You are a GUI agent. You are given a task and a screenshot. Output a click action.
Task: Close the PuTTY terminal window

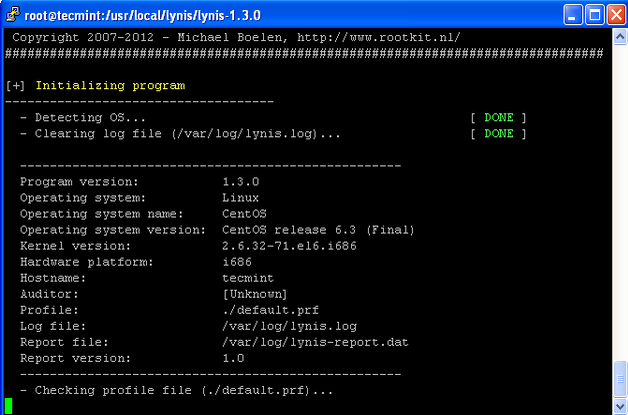(x=616, y=16)
